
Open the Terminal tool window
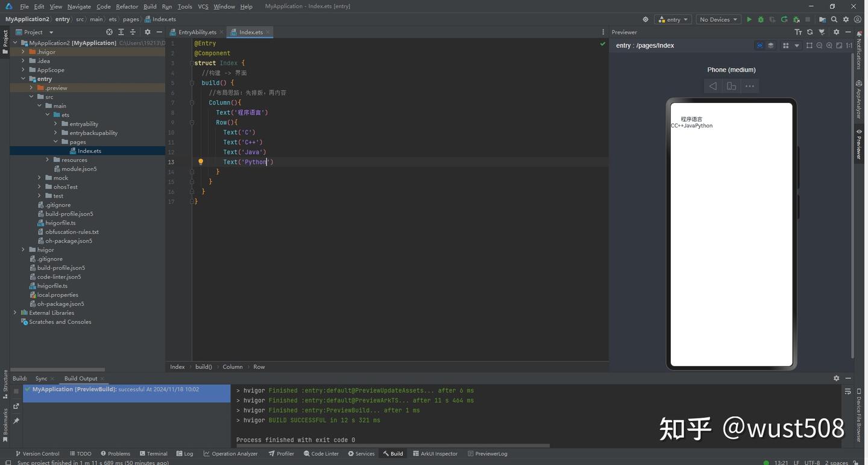pyautogui.click(x=153, y=454)
